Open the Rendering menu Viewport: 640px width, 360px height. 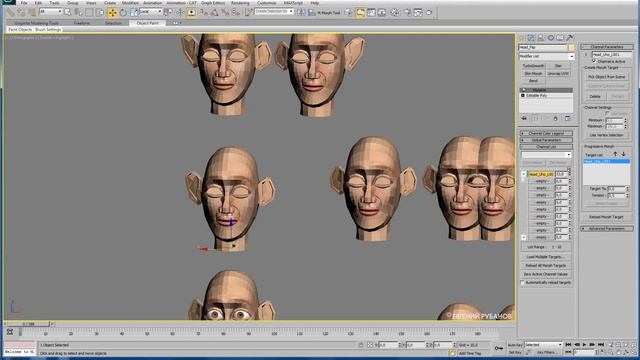point(240,3)
